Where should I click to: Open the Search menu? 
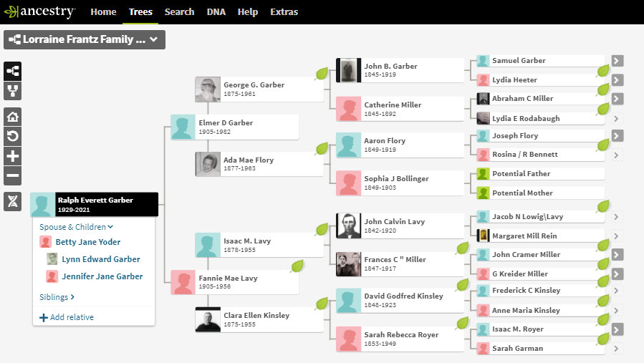click(179, 11)
